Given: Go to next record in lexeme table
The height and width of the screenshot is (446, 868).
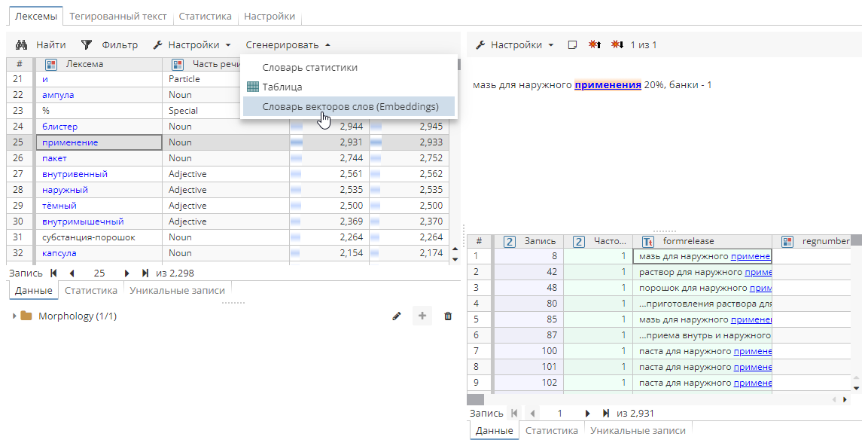Looking at the screenshot, I should pos(126,273).
